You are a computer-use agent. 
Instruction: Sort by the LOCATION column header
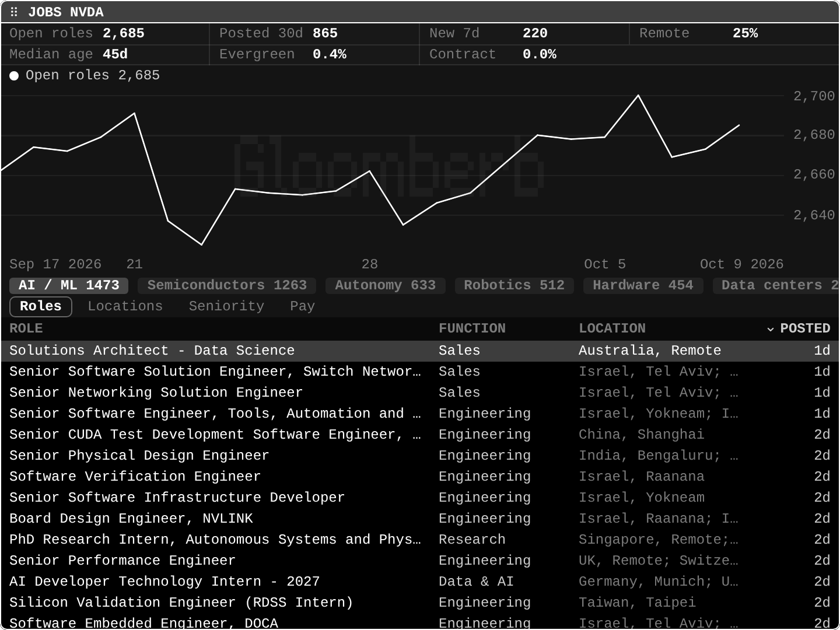[612, 328]
